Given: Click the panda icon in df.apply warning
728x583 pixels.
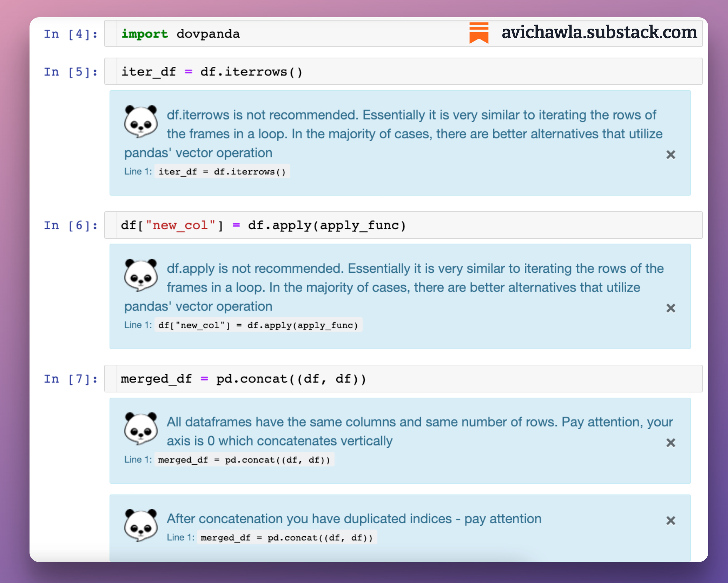Looking at the screenshot, I should (x=140, y=275).
